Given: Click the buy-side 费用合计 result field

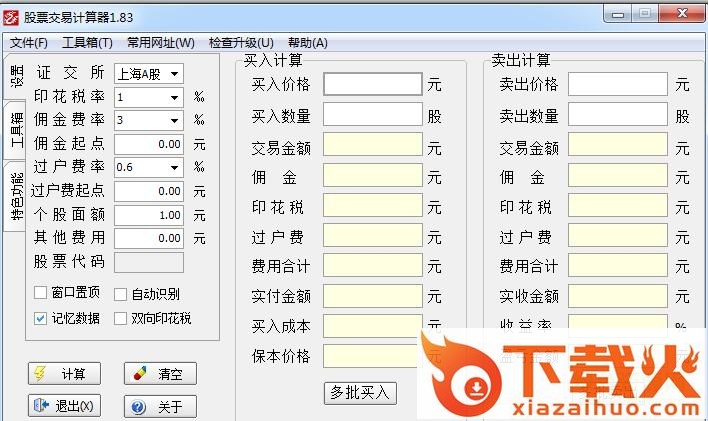Looking at the screenshot, I should (373, 265).
